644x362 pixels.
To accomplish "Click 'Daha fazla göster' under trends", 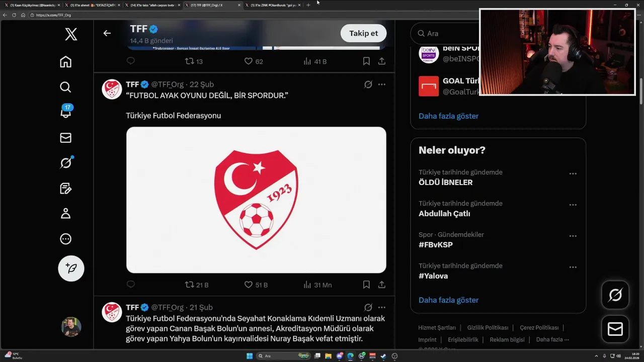I will 448,300.
